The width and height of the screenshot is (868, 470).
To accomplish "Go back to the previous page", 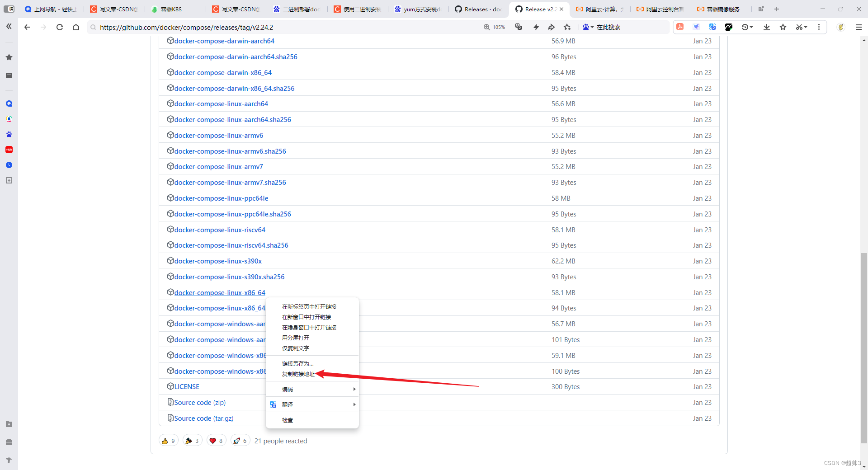I will [x=27, y=27].
